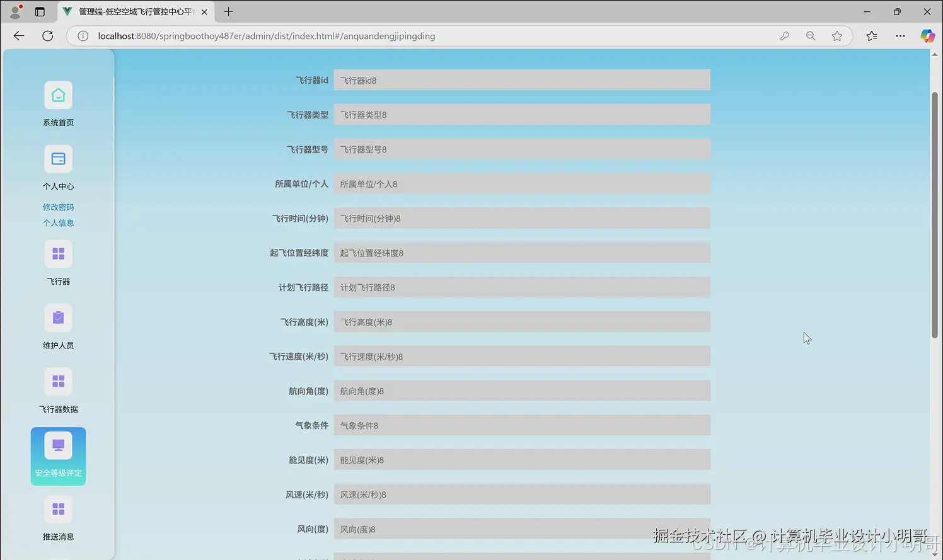Open the 修改密码 link
Screen dimensions: 943x560
[58, 207]
